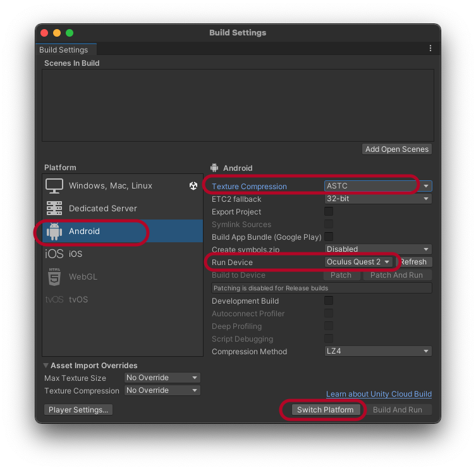The height and width of the screenshot is (470, 476).
Task: Open the Learn about Unity Cloud Build link
Action: tap(379, 394)
